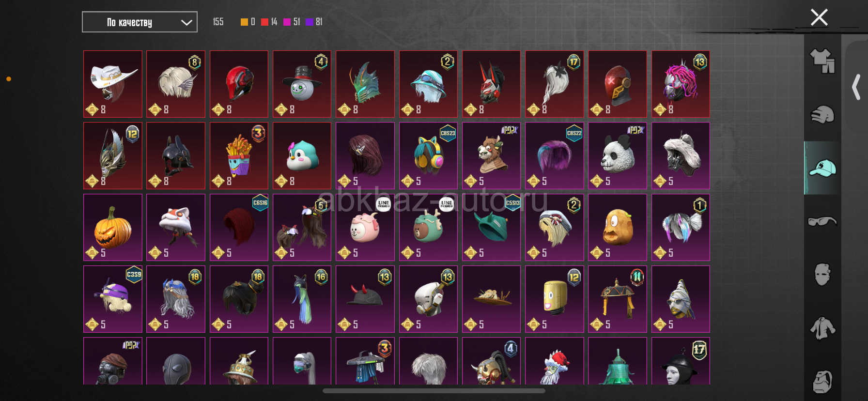Filter by red quality swatch 14
This screenshot has height=401, width=868.
point(269,22)
